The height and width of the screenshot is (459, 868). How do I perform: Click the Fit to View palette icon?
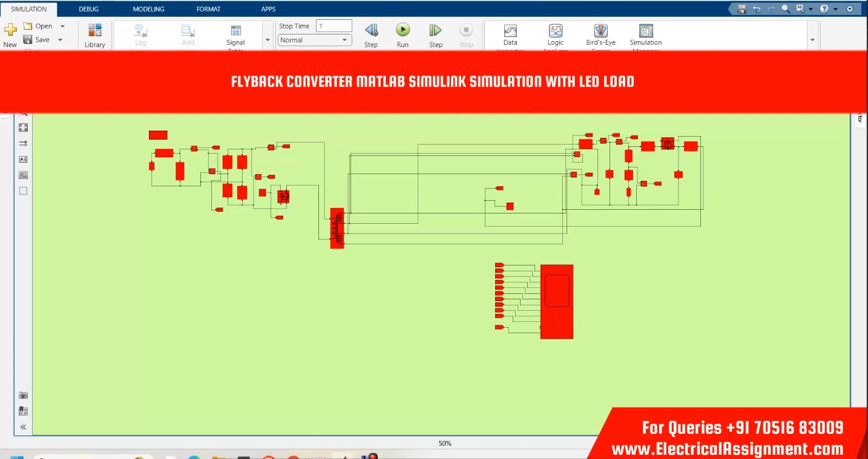(x=23, y=128)
